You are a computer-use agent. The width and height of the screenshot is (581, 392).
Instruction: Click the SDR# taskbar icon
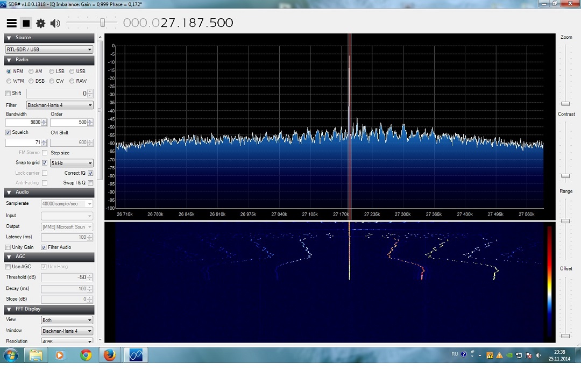[136, 355]
